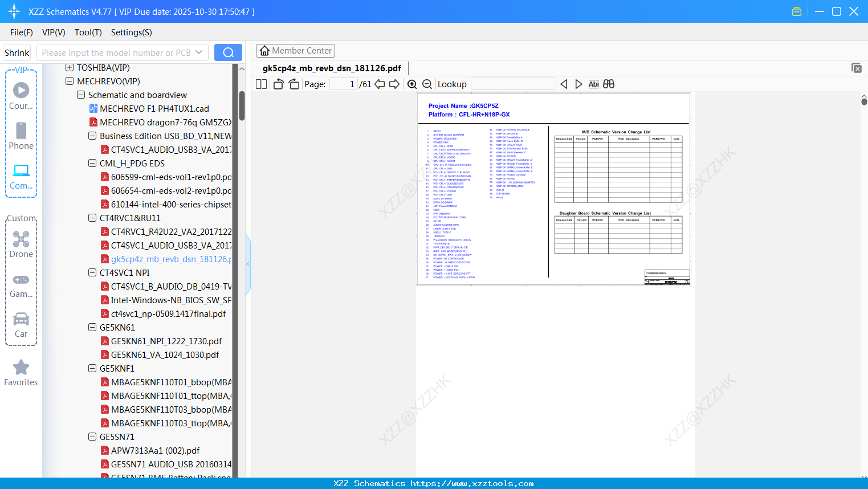
Task: Collapse GE5KNF1 folder
Action: point(92,369)
